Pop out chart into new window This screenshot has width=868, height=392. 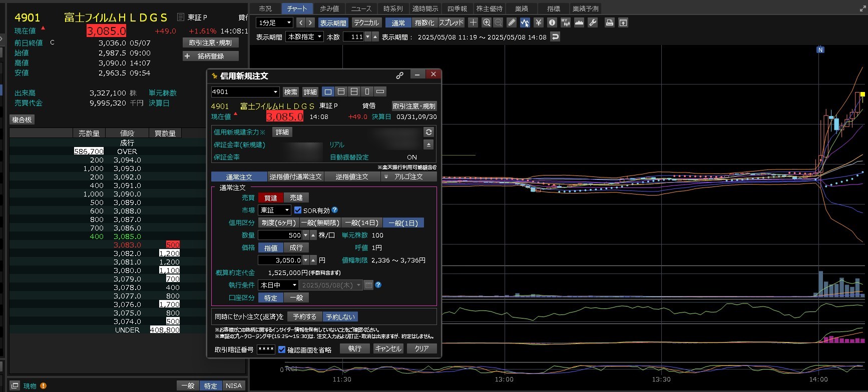click(x=623, y=22)
